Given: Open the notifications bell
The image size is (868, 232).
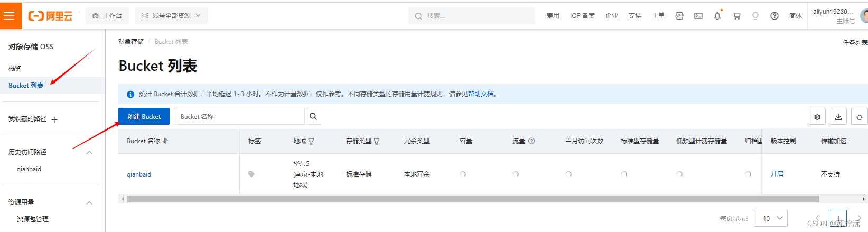Looking at the screenshot, I should point(717,16).
